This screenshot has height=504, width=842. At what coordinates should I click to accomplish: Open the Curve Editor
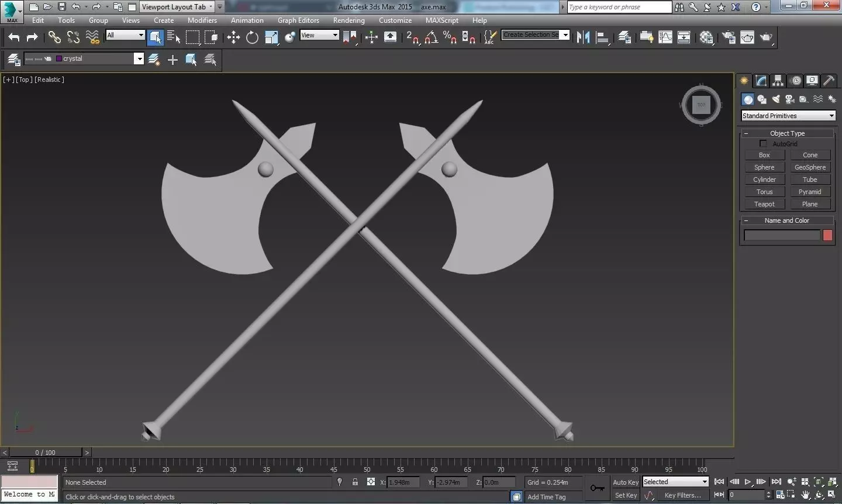665,37
